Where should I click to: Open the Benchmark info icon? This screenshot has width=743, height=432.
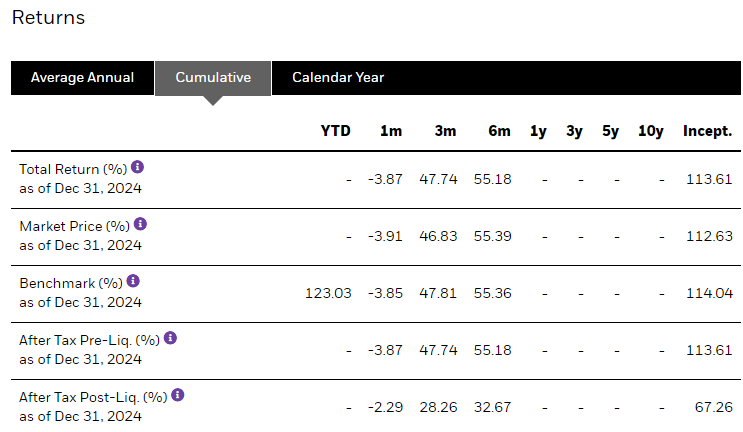[133, 281]
